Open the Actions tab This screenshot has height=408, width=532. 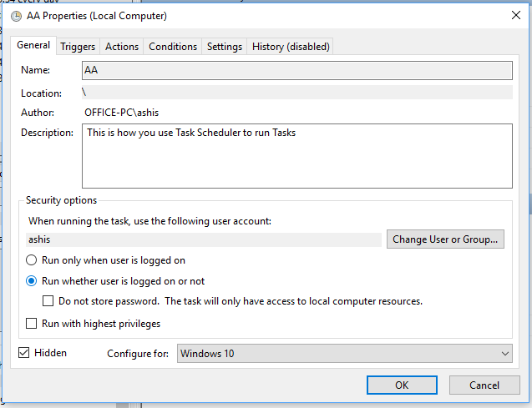pyautogui.click(x=122, y=47)
